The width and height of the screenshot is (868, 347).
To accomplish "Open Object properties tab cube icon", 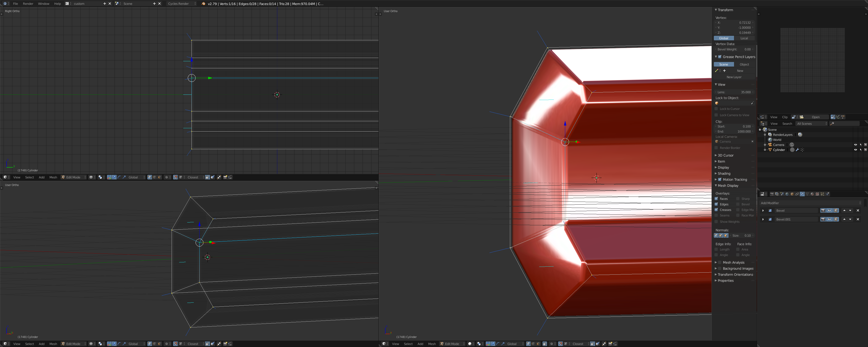I will 792,194.
